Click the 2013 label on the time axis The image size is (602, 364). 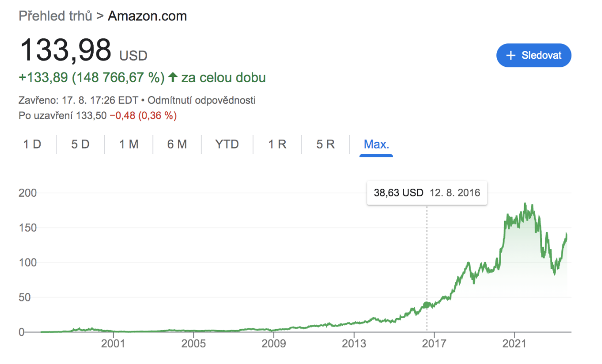(354, 344)
